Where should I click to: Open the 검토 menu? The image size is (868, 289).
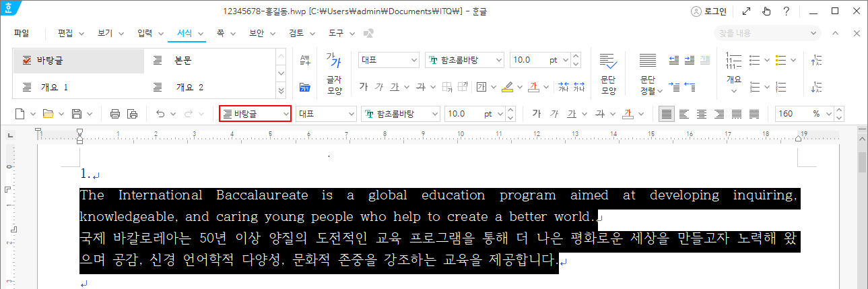click(296, 33)
